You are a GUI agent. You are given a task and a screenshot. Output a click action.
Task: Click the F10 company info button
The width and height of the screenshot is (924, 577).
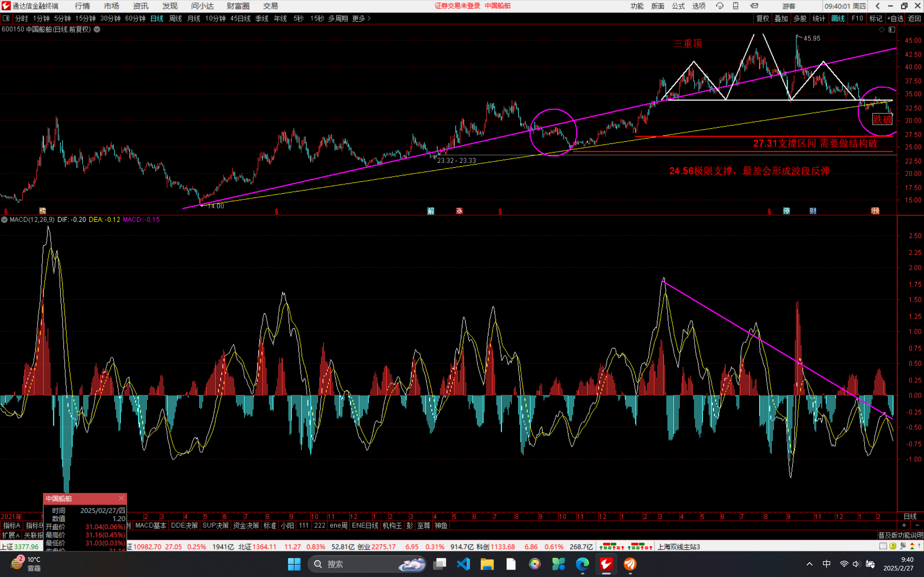coord(857,18)
